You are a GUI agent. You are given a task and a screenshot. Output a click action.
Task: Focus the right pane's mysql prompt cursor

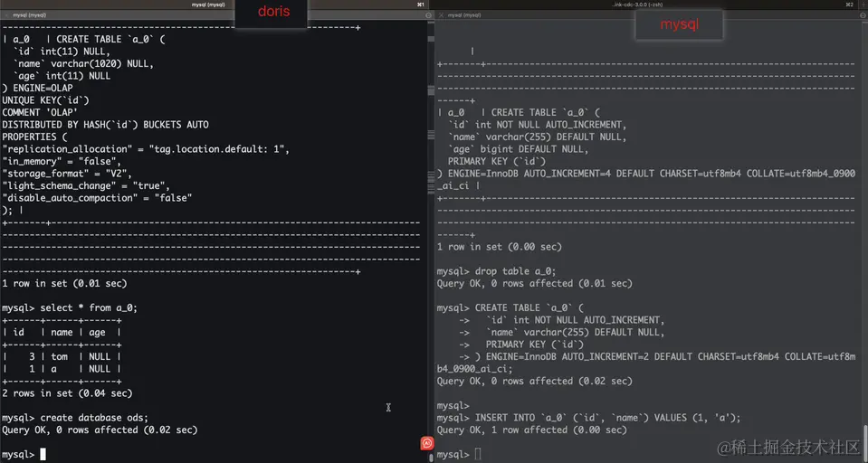point(478,455)
